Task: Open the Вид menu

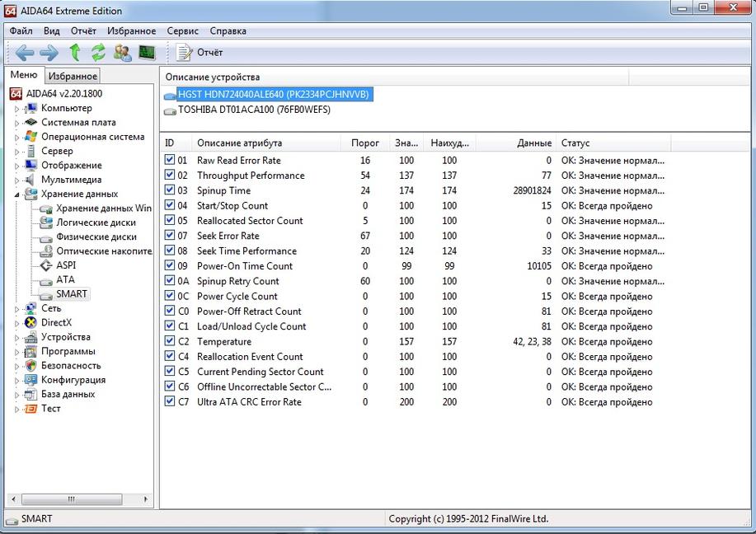Action: click(x=52, y=30)
